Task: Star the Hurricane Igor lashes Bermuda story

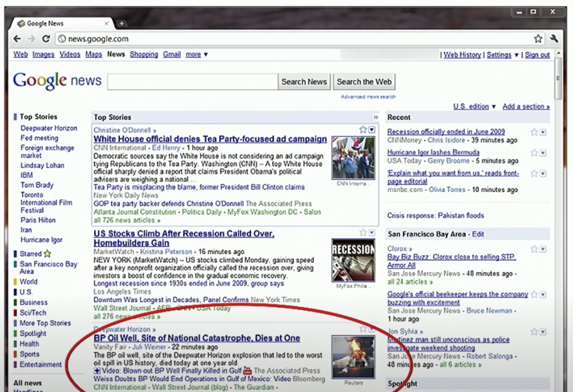Action: coord(534,153)
